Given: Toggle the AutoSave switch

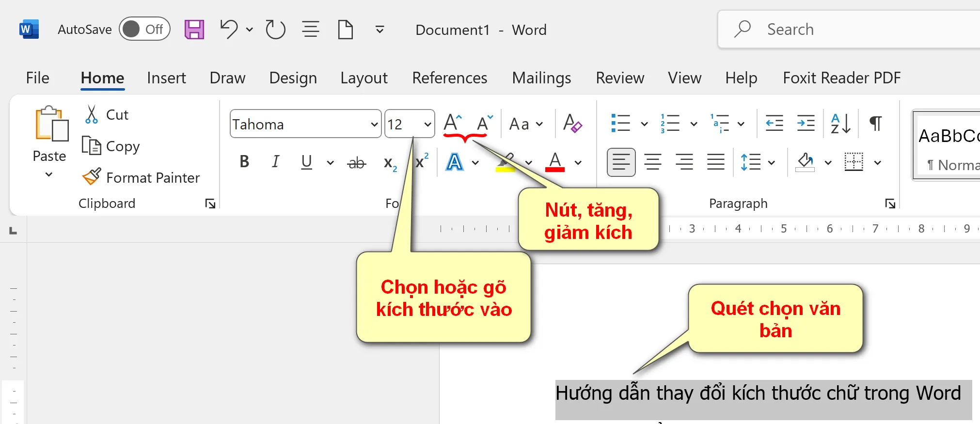Looking at the screenshot, I should [144, 29].
